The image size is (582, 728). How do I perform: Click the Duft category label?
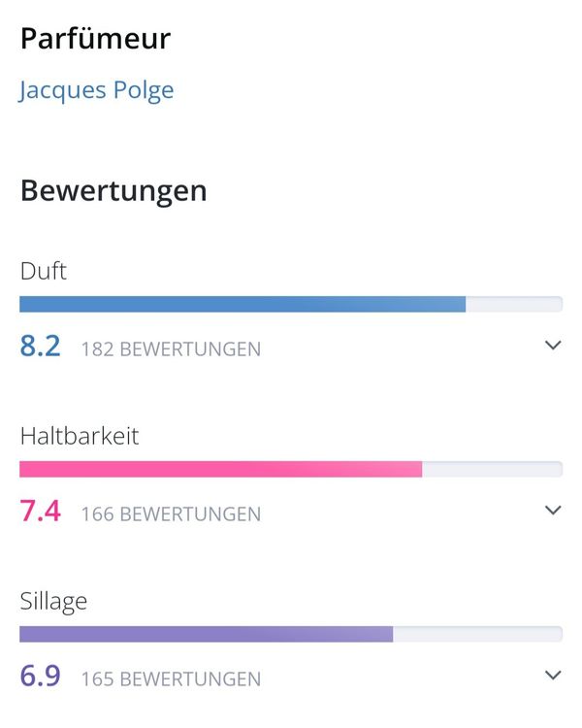click(44, 271)
